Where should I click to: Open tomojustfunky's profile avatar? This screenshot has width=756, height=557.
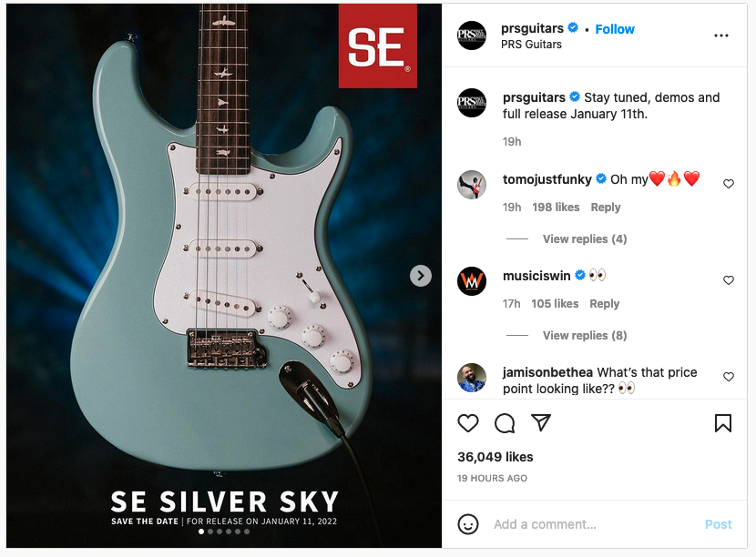pos(472,185)
